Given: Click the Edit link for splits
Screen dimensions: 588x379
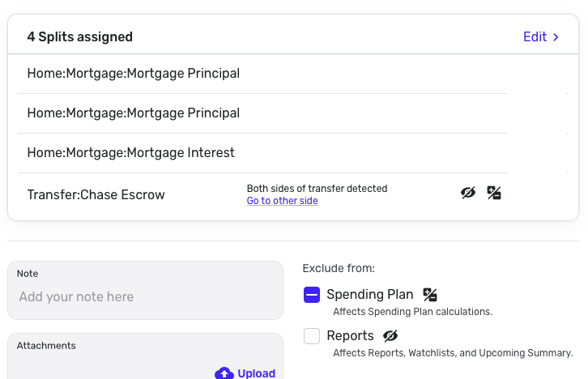Looking at the screenshot, I should [535, 37].
